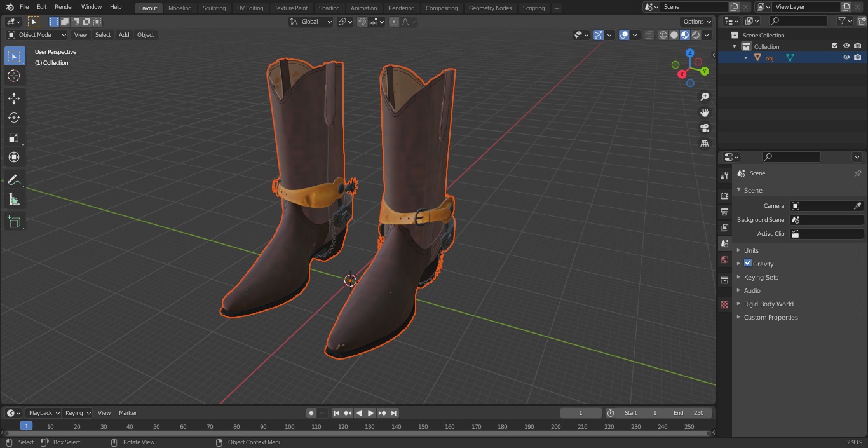Viewport: 868px width, 448px height.
Task: Activate the Scale tool
Action: pyautogui.click(x=14, y=137)
